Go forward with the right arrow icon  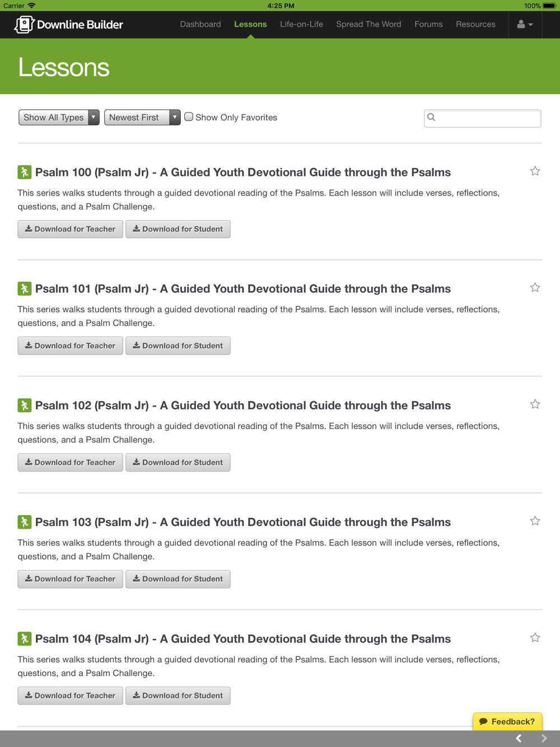point(544,739)
